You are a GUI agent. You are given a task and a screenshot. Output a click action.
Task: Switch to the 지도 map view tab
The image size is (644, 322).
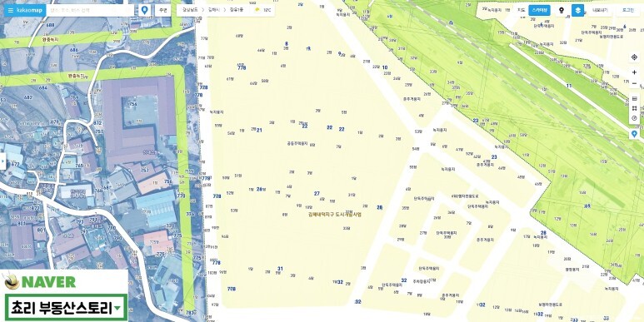pos(522,10)
